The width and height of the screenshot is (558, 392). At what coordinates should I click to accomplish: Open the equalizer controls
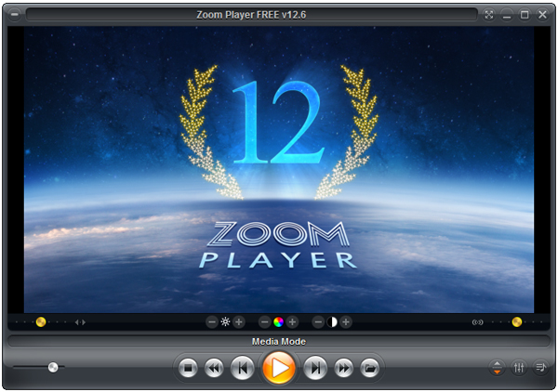519,368
